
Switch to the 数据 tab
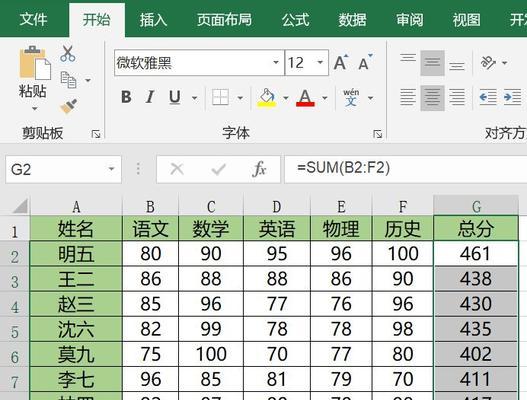pyautogui.click(x=352, y=19)
